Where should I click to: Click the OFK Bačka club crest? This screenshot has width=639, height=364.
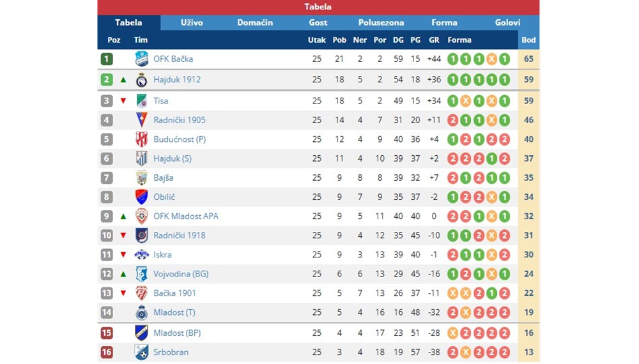[141, 59]
